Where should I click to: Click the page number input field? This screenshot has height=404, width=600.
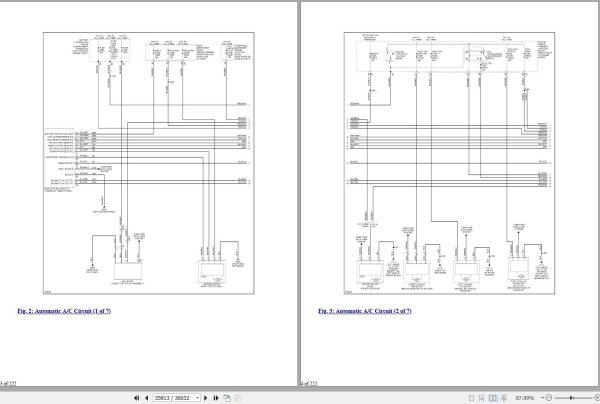[174, 398]
